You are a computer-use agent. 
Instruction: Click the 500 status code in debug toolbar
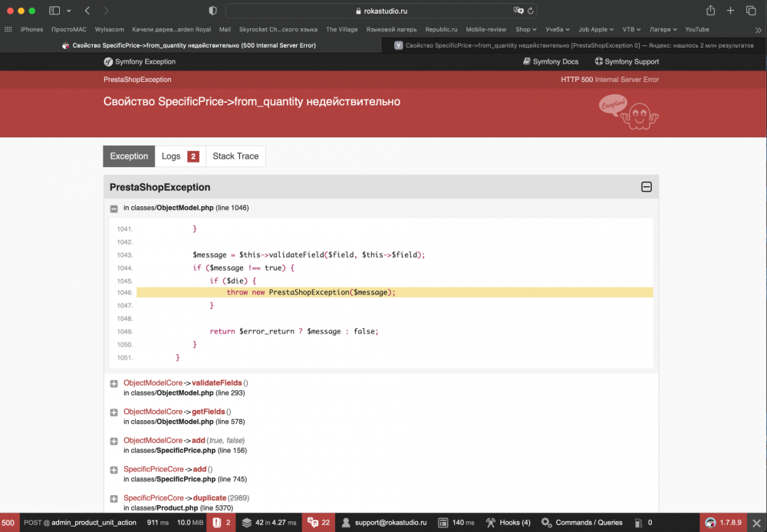[x=8, y=522]
